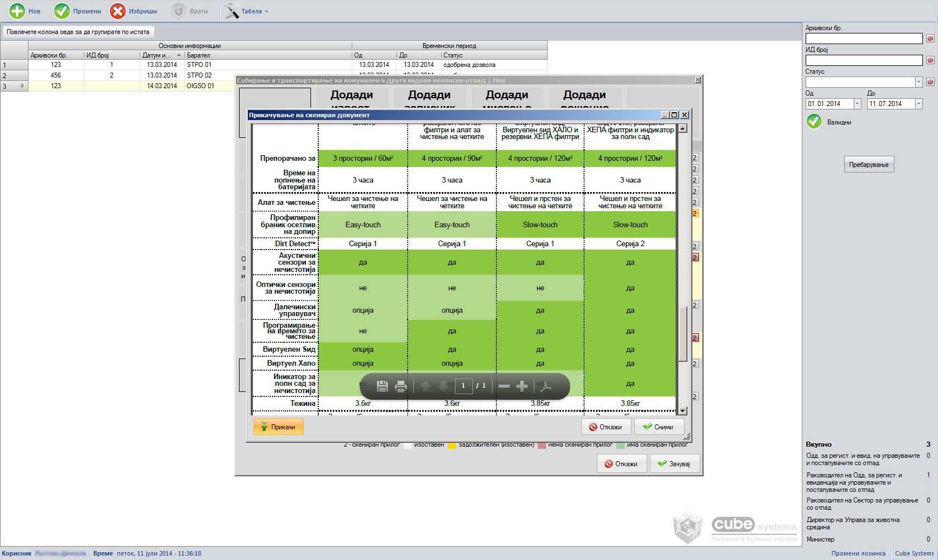The image size is (938, 560).
Task: Click the Промени checkmark icon
Action: pos(62,11)
